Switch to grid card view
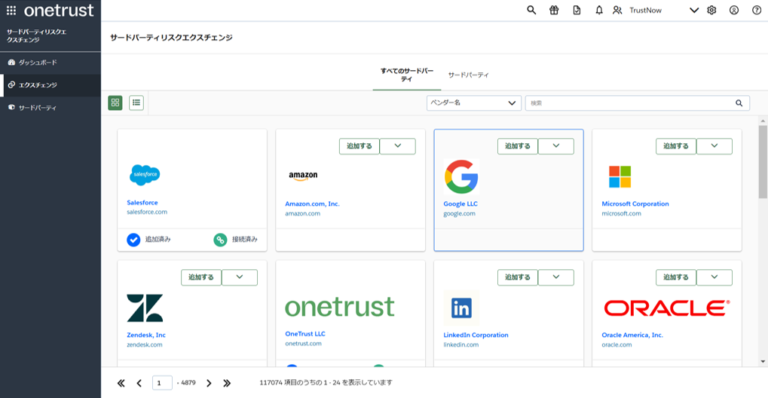The height and width of the screenshot is (398, 768). click(x=115, y=103)
